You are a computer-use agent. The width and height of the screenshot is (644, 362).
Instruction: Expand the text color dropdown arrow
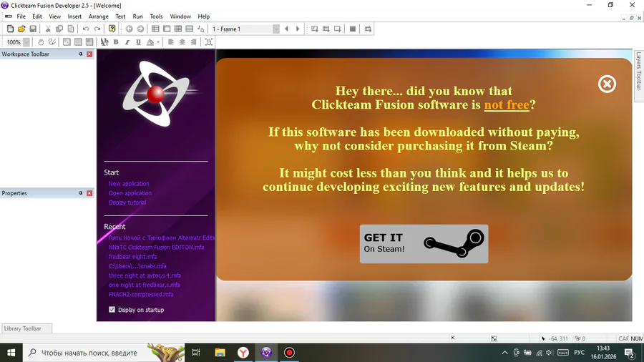click(x=158, y=42)
